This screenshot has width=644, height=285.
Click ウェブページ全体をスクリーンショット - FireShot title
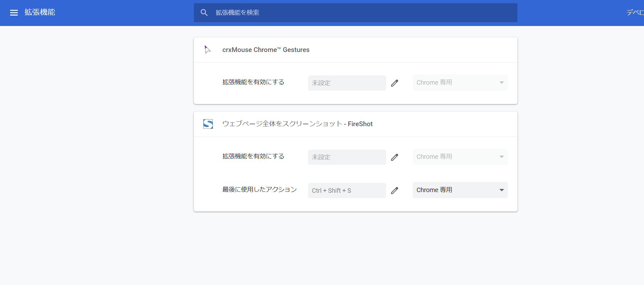298,124
